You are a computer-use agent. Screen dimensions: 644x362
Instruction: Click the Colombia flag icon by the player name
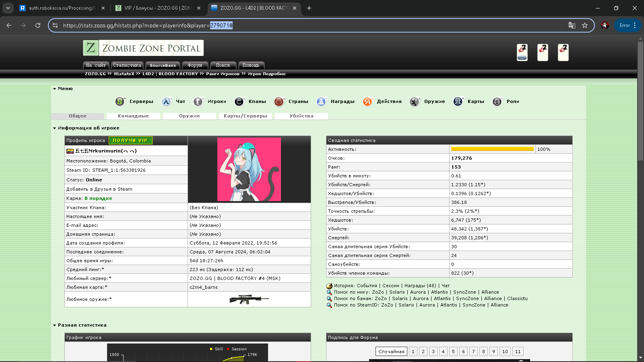pyautogui.click(x=70, y=151)
